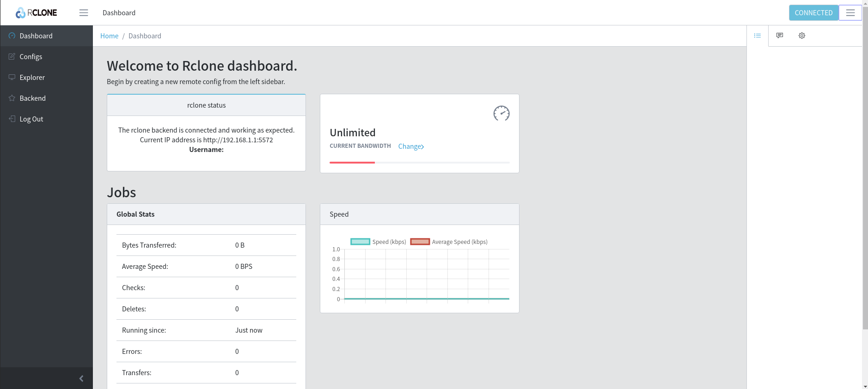
Task: Click the 'Just now' value
Action: 249,330
